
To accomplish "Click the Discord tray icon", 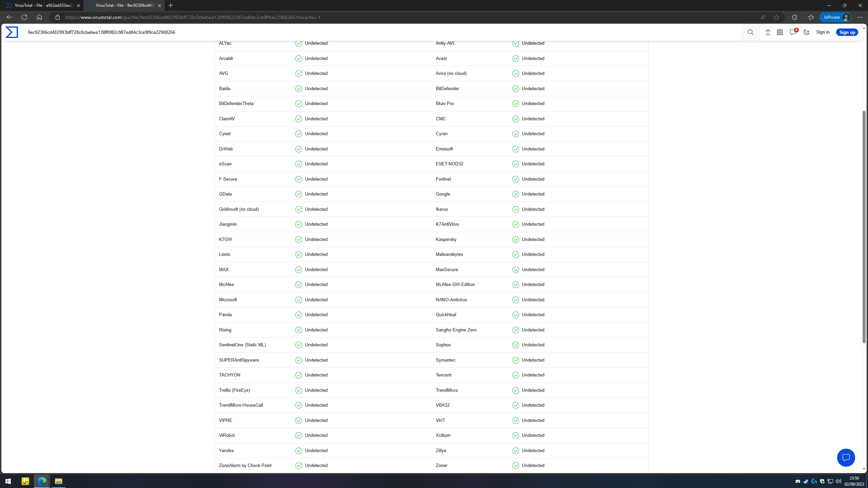I will pos(798,481).
